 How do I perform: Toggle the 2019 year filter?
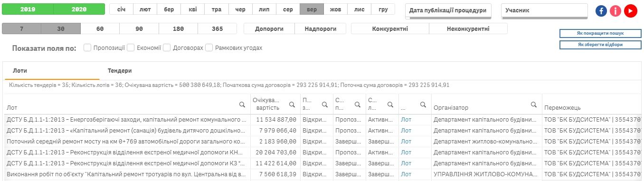coord(28,9)
